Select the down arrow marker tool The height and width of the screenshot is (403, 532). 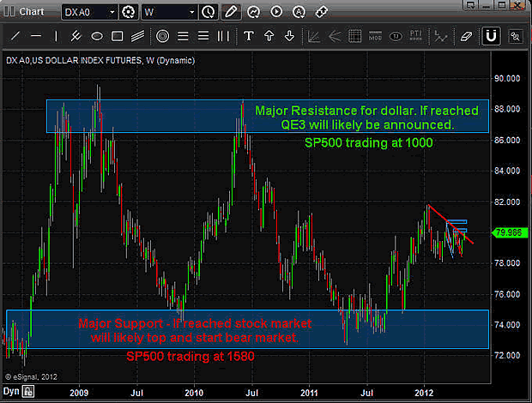pyautogui.click(x=289, y=36)
